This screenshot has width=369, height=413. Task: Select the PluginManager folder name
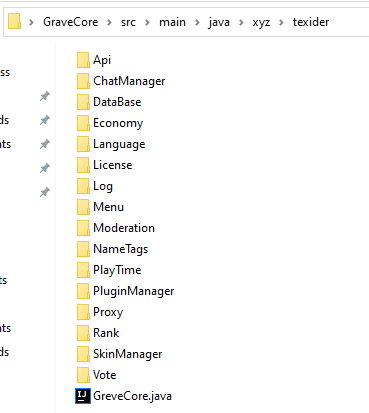(133, 291)
